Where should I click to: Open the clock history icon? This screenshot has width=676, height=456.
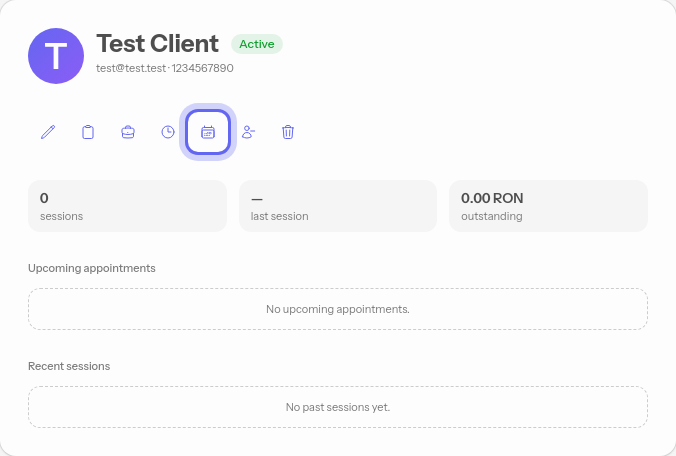[168, 132]
